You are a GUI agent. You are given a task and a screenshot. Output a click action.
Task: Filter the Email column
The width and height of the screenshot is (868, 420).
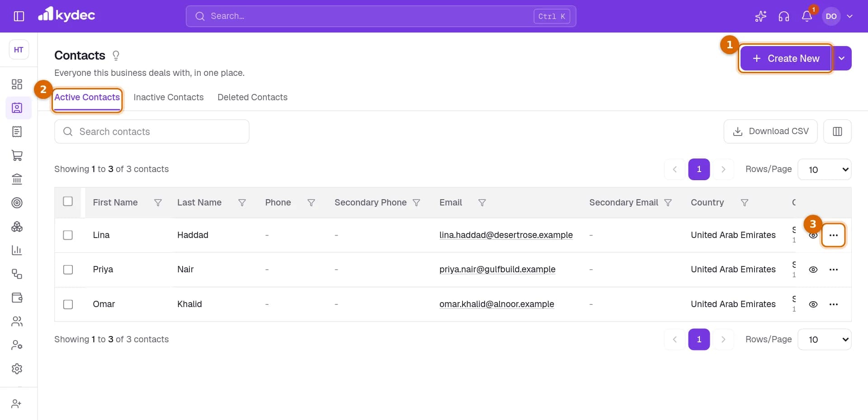[482, 203]
